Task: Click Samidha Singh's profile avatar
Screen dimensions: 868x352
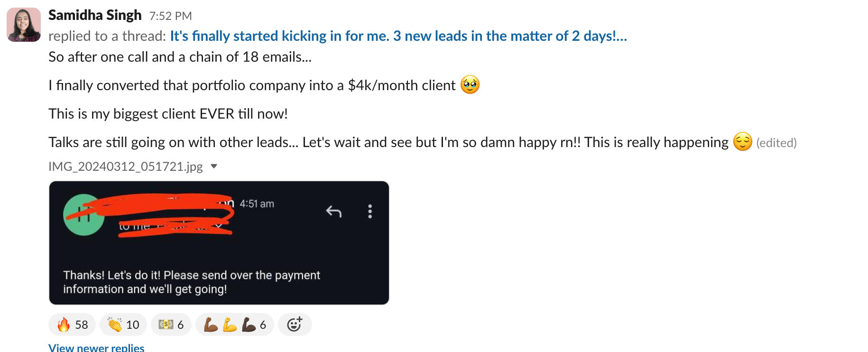Action: pos(24,25)
